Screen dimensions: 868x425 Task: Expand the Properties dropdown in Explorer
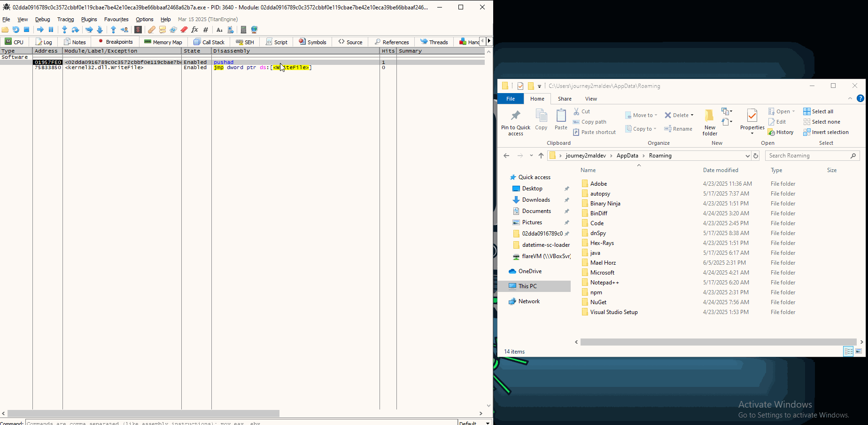752,134
